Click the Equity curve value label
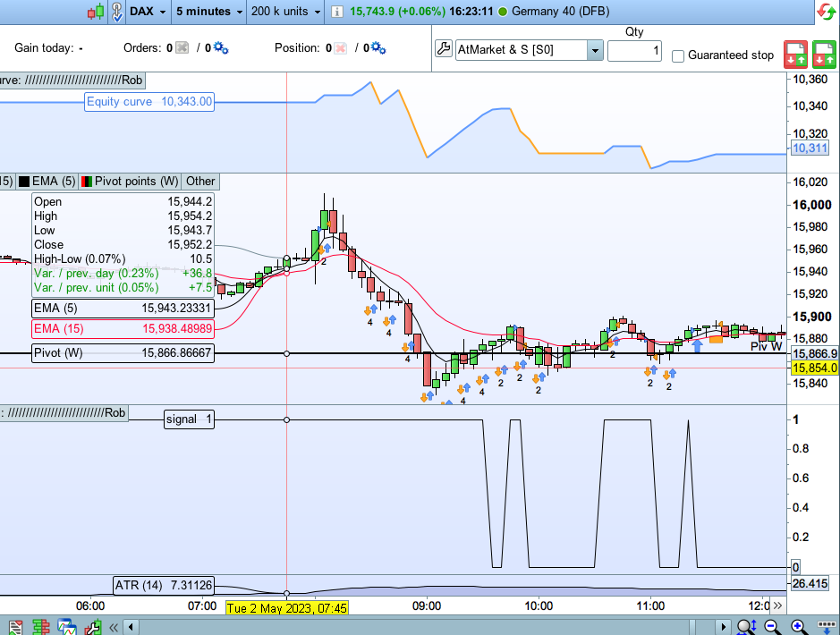Viewport: 840px width, 635px height. coord(149,102)
